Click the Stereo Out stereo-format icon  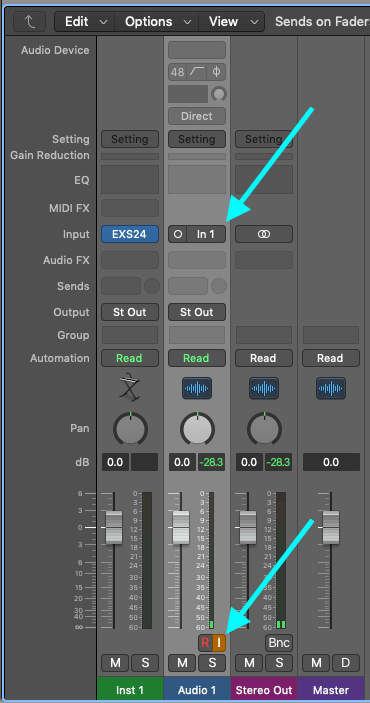click(x=264, y=234)
